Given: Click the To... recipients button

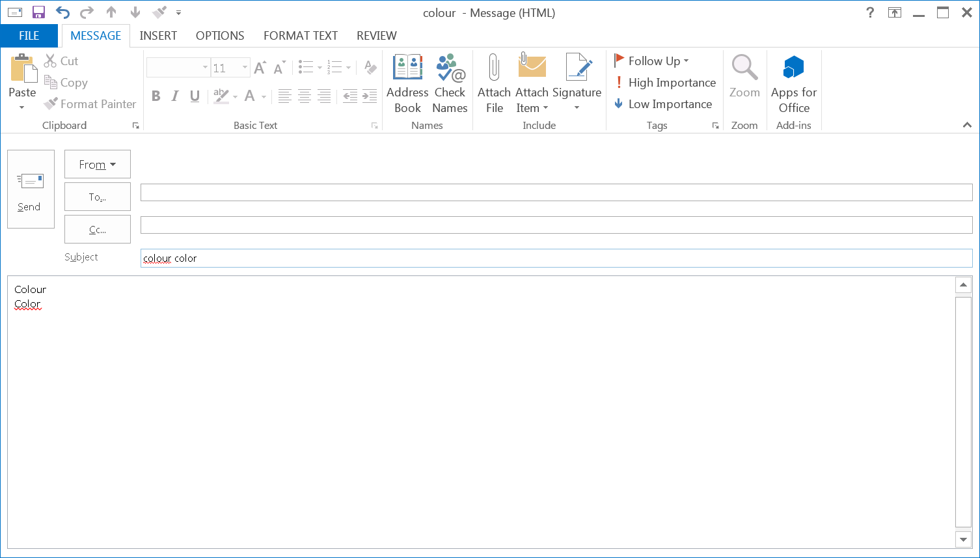Looking at the screenshot, I should [x=98, y=197].
